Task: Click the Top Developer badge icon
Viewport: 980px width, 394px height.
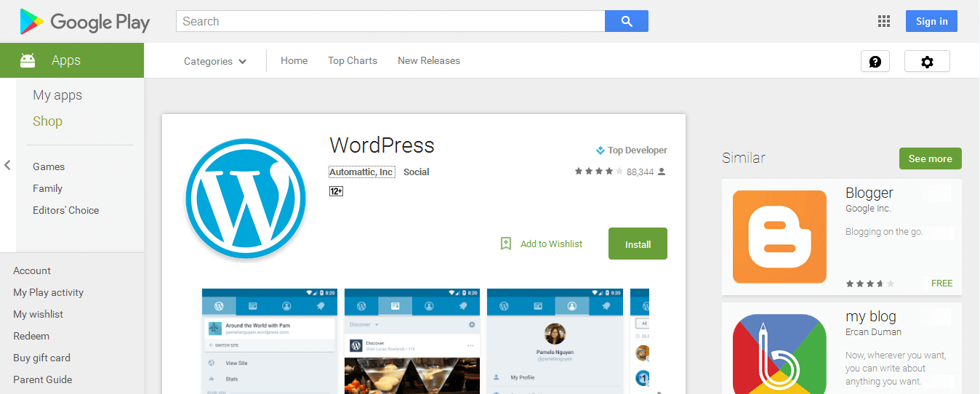Action: click(x=601, y=150)
